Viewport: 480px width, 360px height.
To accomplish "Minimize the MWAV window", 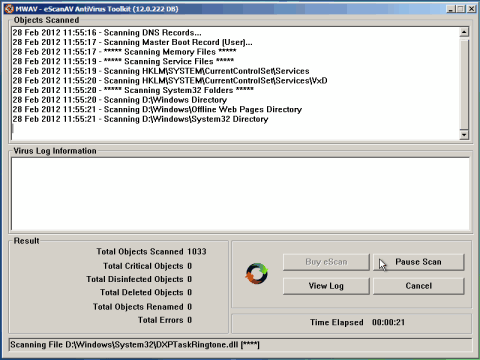I will tap(451, 9).
